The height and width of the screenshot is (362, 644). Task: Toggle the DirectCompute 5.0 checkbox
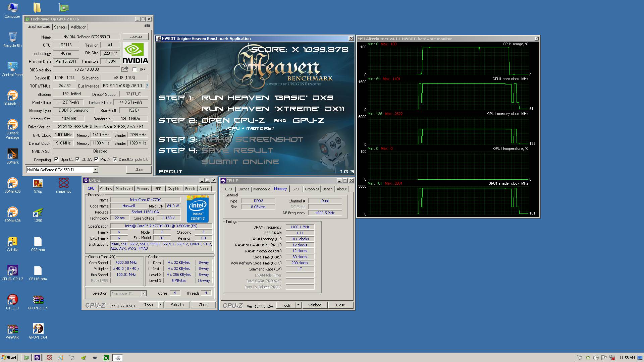(x=115, y=159)
